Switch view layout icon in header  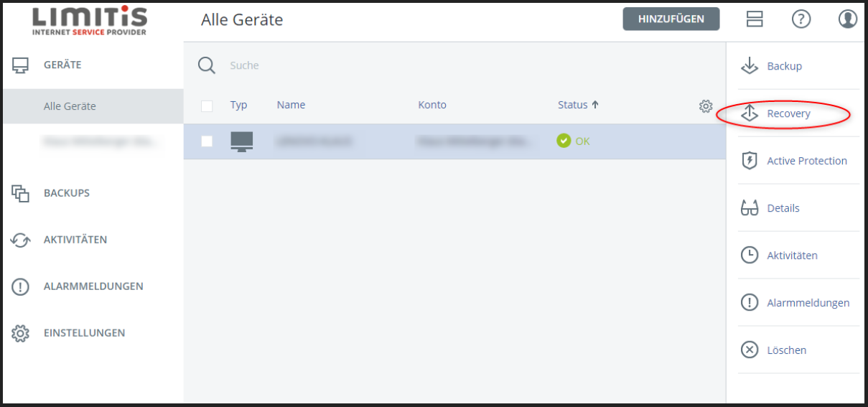[x=755, y=19]
